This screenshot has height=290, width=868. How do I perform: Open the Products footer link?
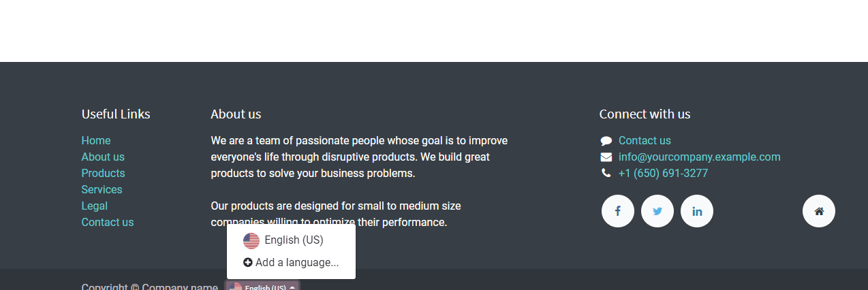tap(103, 174)
